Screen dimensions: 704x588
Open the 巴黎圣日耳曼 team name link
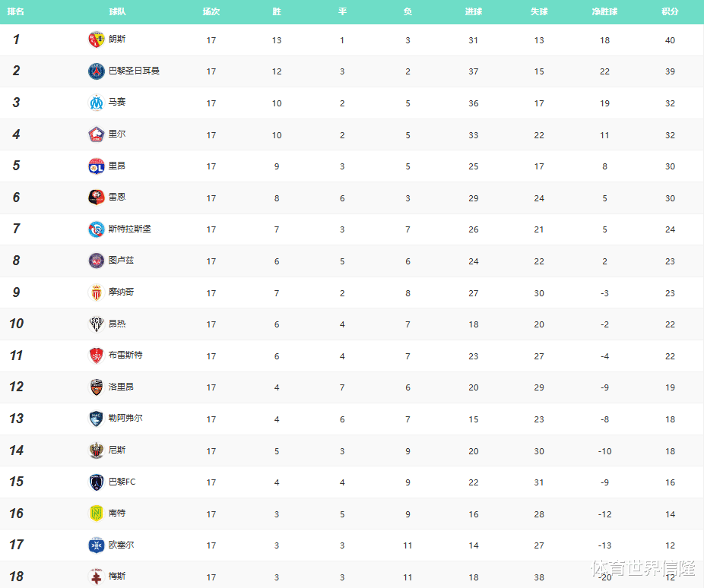(134, 71)
